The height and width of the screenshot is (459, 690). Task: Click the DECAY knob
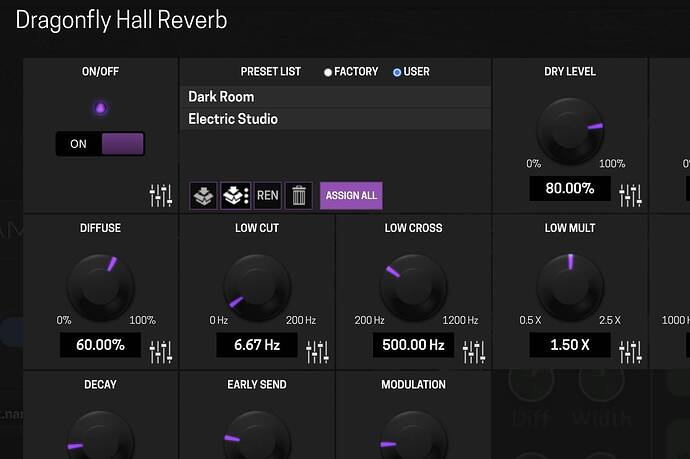[101, 436]
